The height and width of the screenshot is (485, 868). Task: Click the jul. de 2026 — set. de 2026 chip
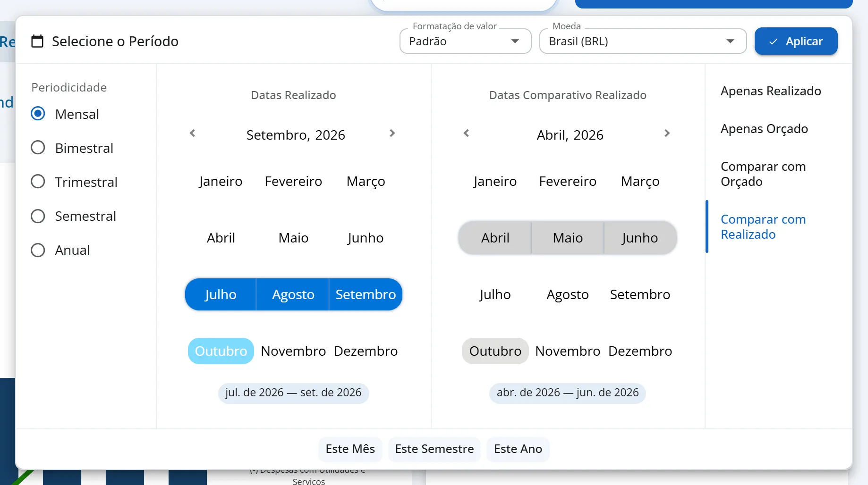[293, 393]
